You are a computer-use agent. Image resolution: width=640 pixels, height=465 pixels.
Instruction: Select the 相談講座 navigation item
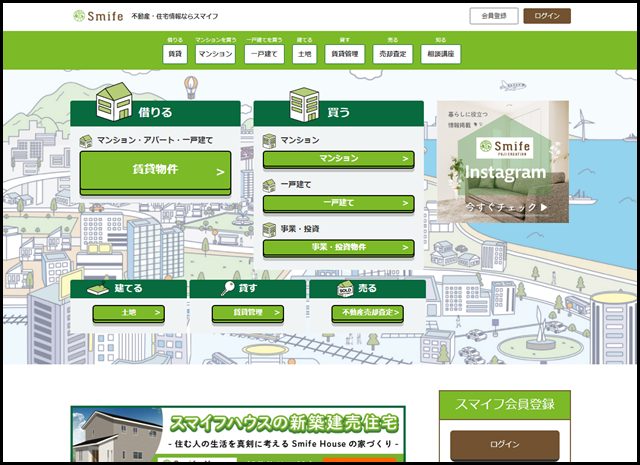click(441, 54)
